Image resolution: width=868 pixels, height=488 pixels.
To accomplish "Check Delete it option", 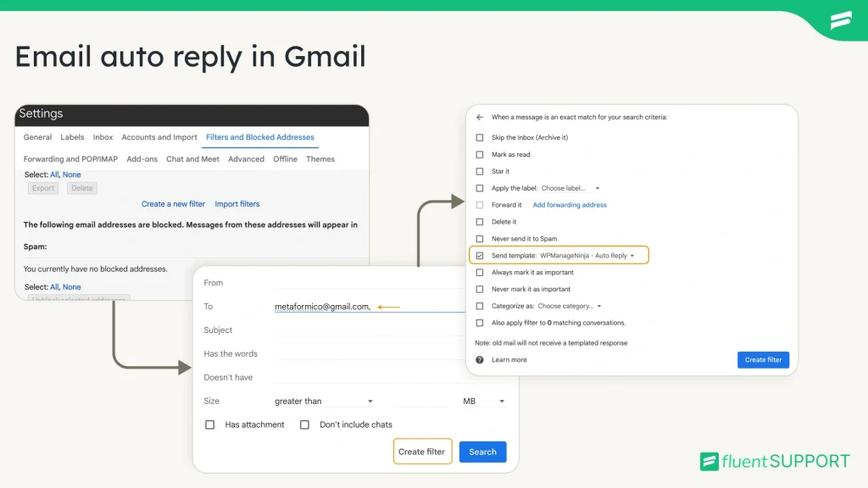I will pyautogui.click(x=480, y=222).
